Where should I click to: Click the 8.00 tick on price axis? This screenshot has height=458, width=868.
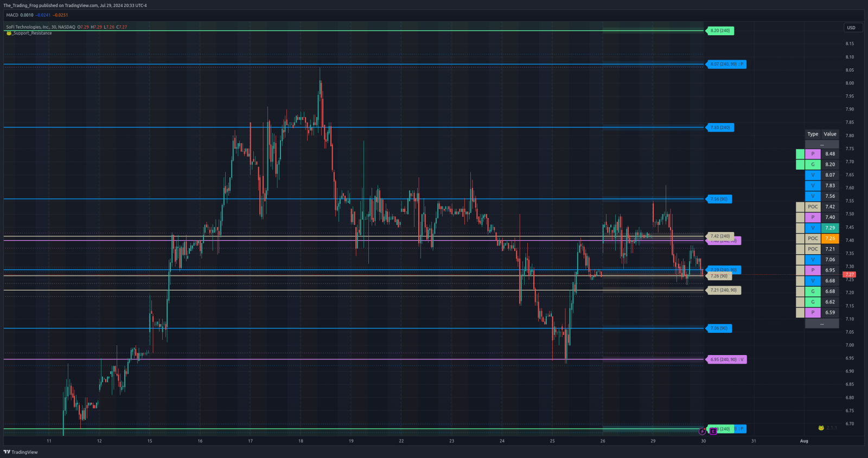point(850,83)
